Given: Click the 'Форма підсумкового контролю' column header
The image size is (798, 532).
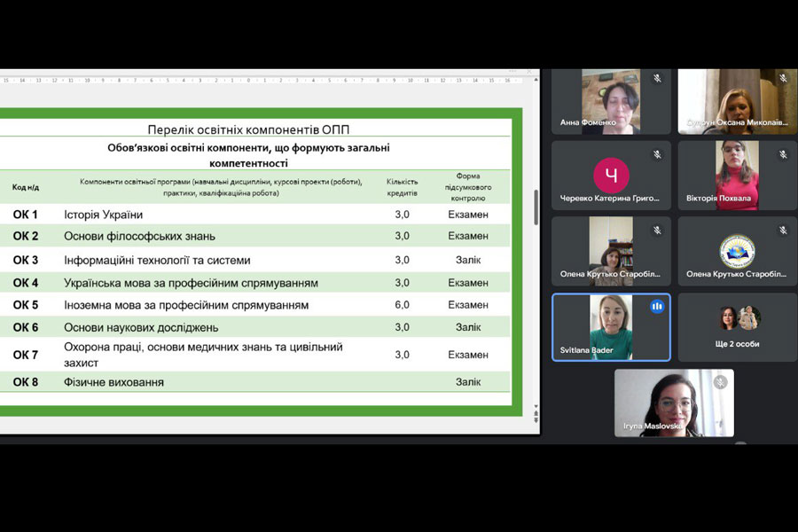Looking at the screenshot, I should [x=467, y=187].
